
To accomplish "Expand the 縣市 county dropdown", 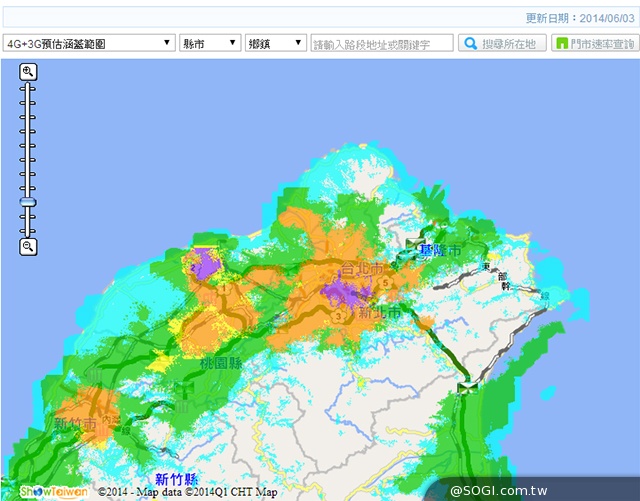I will [210, 44].
